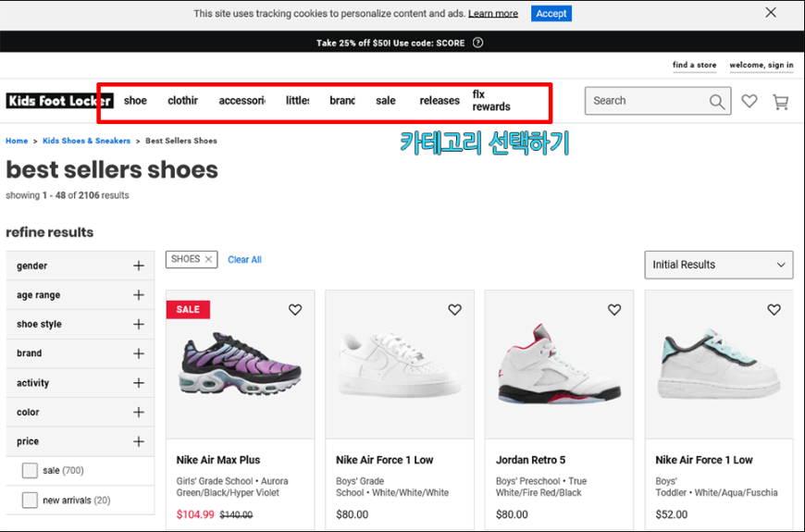Open the clothing navigation menu
The width and height of the screenshot is (805, 532).
pyautogui.click(x=183, y=101)
